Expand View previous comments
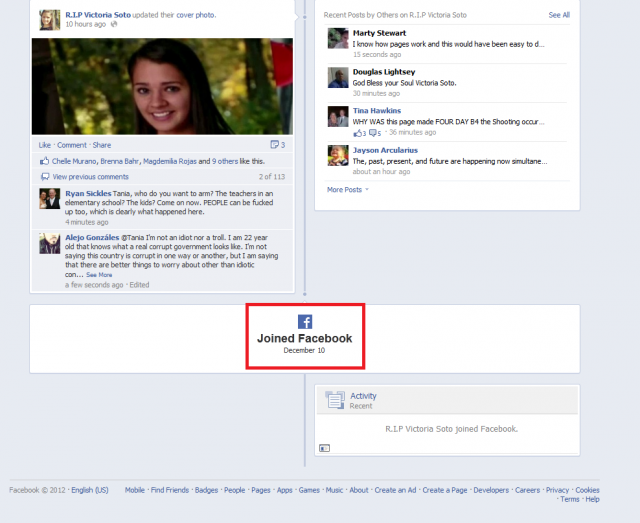The height and width of the screenshot is (523, 640). (x=91, y=177)
